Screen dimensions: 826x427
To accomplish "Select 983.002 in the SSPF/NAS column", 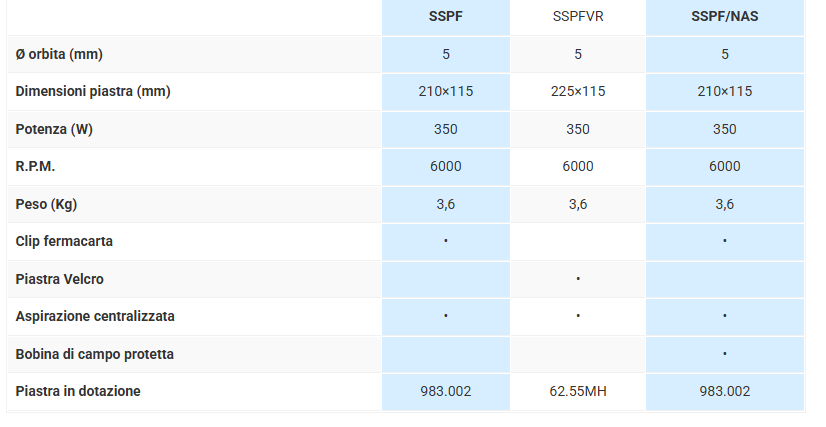I will [x=725, y=391].
